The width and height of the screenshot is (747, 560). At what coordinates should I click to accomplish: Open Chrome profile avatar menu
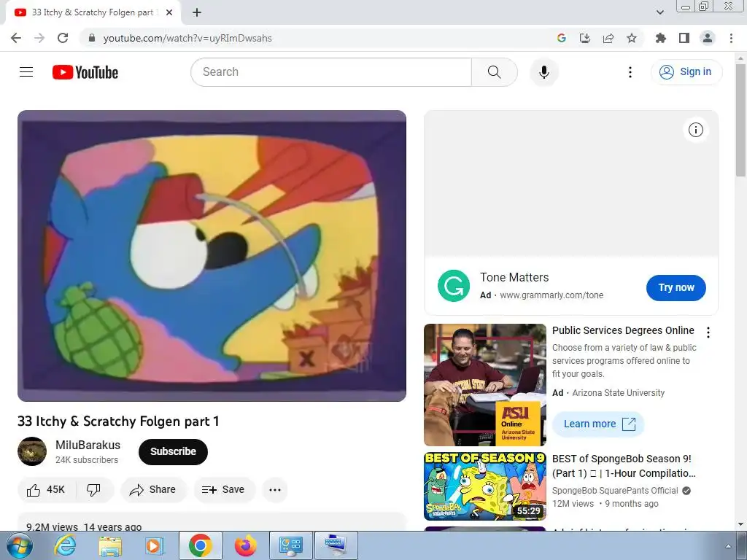click(708, 38)
